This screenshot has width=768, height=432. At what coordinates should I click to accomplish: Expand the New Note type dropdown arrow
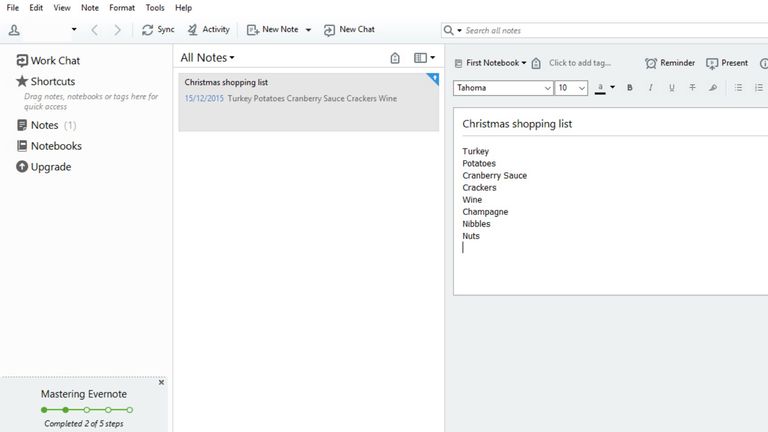308,30
